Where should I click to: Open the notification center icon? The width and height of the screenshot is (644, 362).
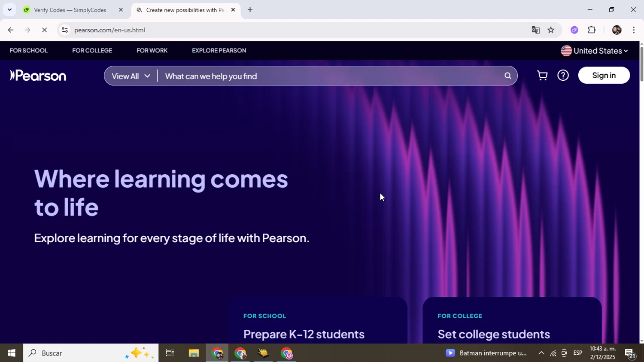pos(630,353)
